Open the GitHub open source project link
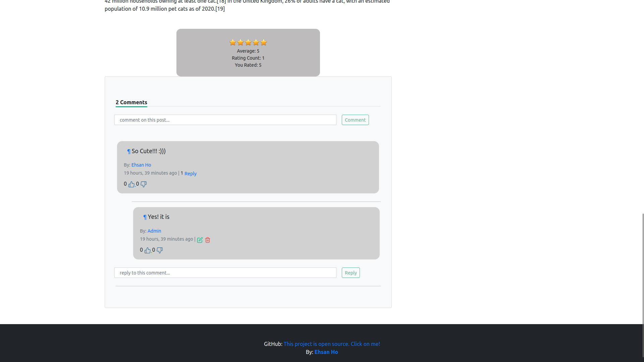Screen dimensions: 644x362 (331, 344)
